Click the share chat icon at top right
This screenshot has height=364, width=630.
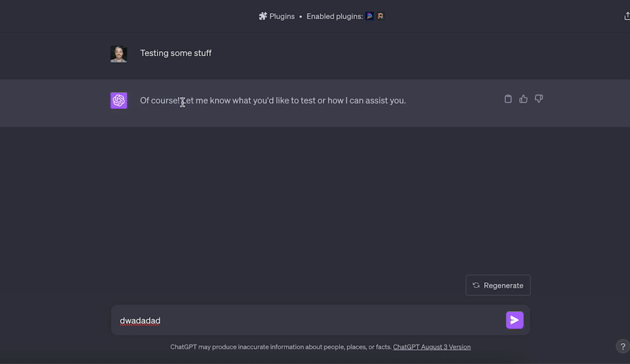coord(627,16)
